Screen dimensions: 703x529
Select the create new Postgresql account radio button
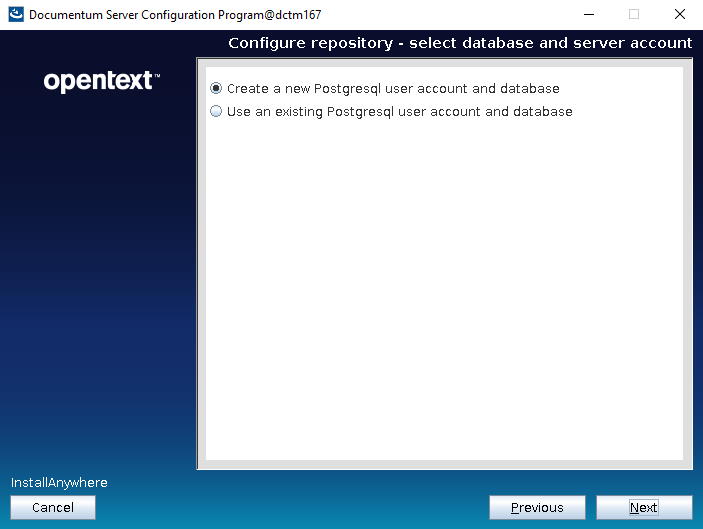coord(216,89)
